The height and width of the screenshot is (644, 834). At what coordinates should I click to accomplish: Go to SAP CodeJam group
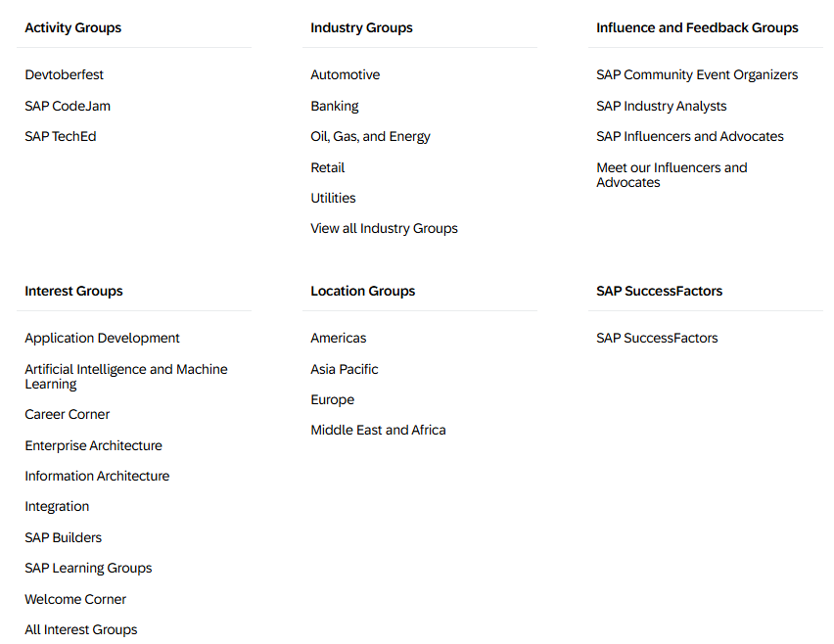click(68, 106)
